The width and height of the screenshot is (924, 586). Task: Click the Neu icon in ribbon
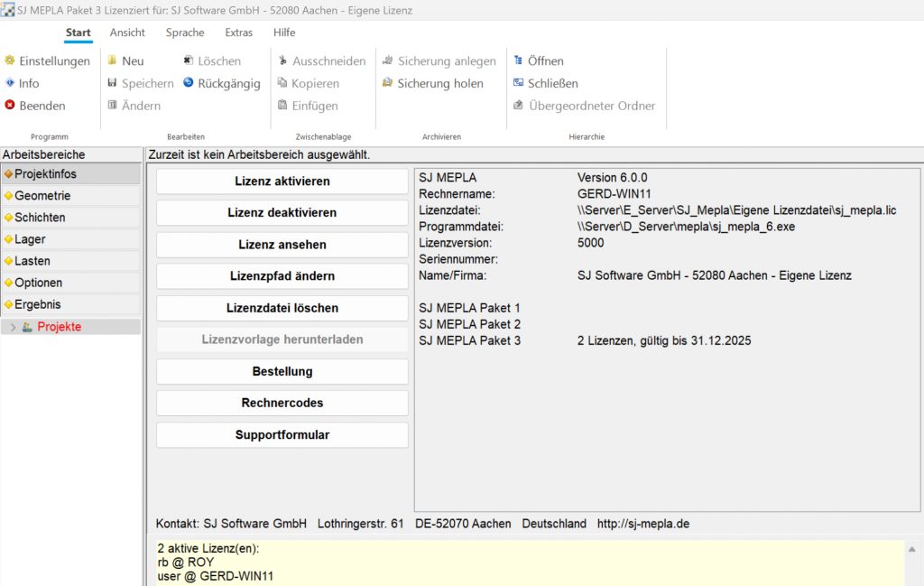[113, 60]
